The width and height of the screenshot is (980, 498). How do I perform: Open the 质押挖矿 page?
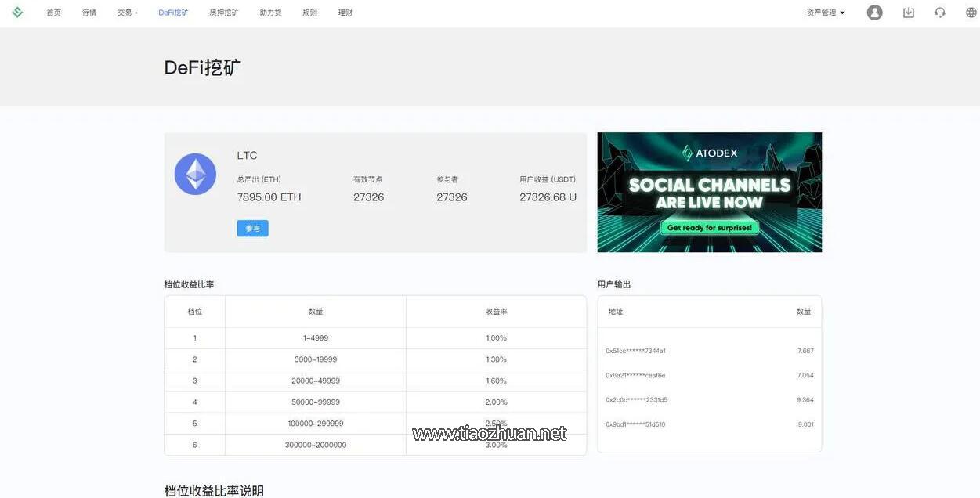(223, 13)
